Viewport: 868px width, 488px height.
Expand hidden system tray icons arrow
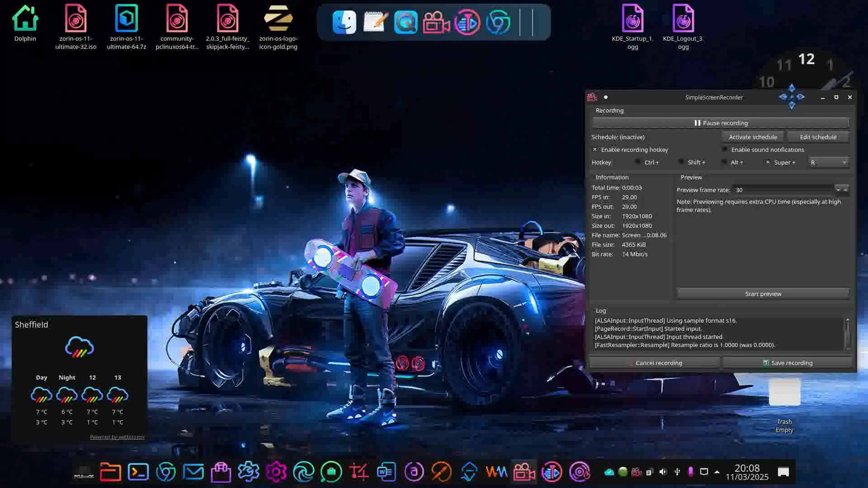(x=717, y=472)
